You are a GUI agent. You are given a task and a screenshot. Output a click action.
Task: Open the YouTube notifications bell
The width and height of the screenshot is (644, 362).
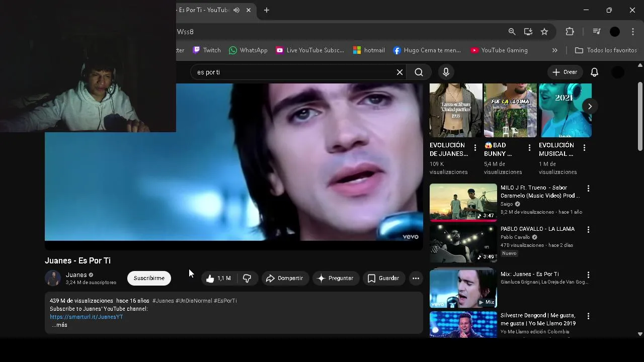pyautogui.click(x=594, y=72)
